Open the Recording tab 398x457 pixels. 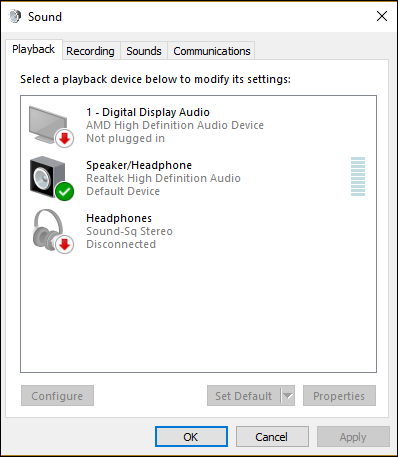[90, 51]
